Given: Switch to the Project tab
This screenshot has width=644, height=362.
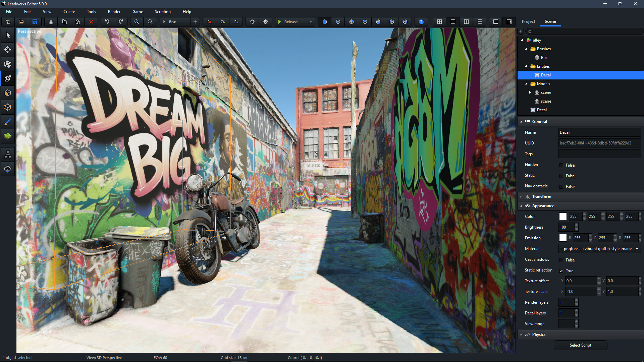Looking at the screenshot, I should [528, 21].
